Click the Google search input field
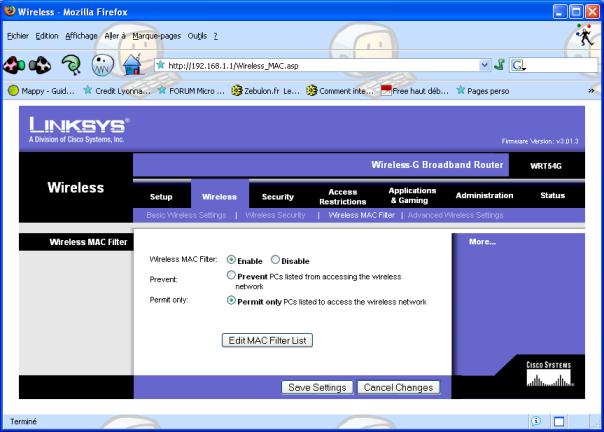 (562, 66)
